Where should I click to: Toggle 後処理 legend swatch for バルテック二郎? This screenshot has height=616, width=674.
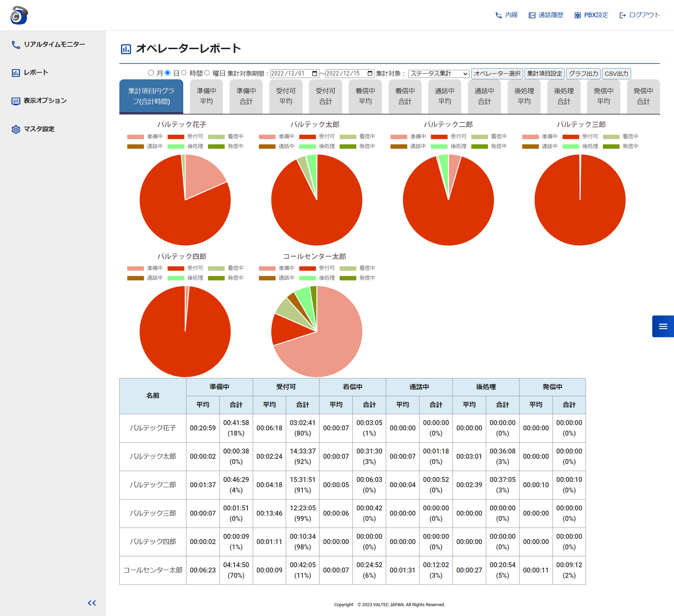click(x=439, y=146)
